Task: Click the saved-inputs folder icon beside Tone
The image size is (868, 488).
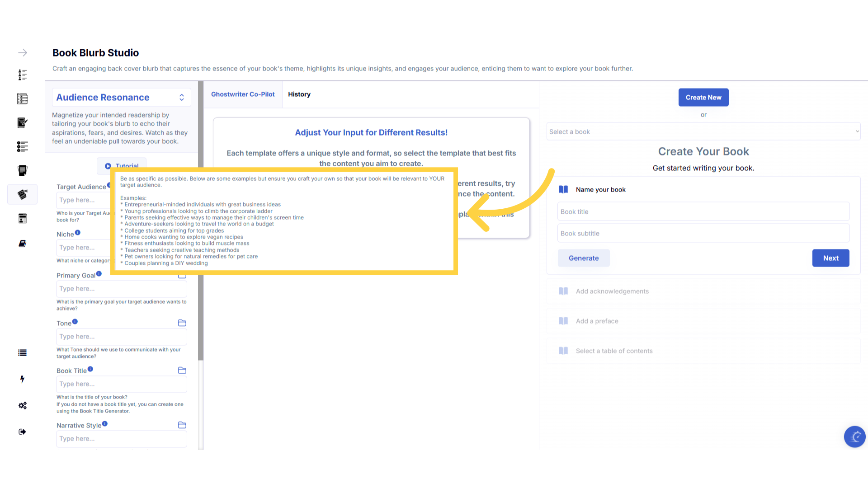Action: coord(182,323)
